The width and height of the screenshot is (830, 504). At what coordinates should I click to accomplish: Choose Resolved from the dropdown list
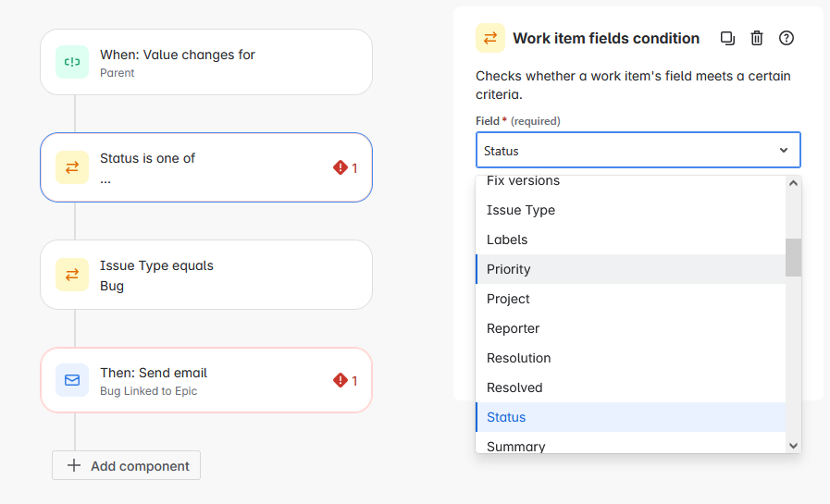pyautogui.click(x=630, y=387)
